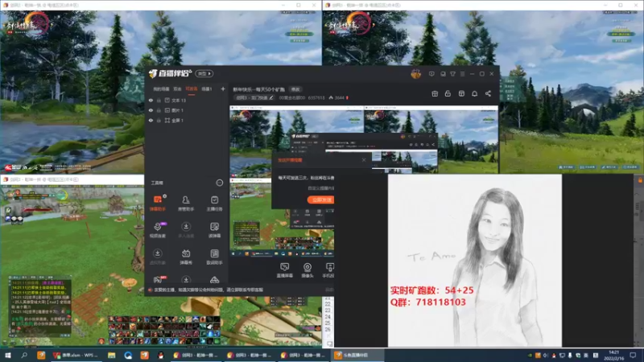The width and height of the screenshot is (644, 362).
Task: Toggle lock on the 文本 13 layer
Action: [x=159, y=100]
